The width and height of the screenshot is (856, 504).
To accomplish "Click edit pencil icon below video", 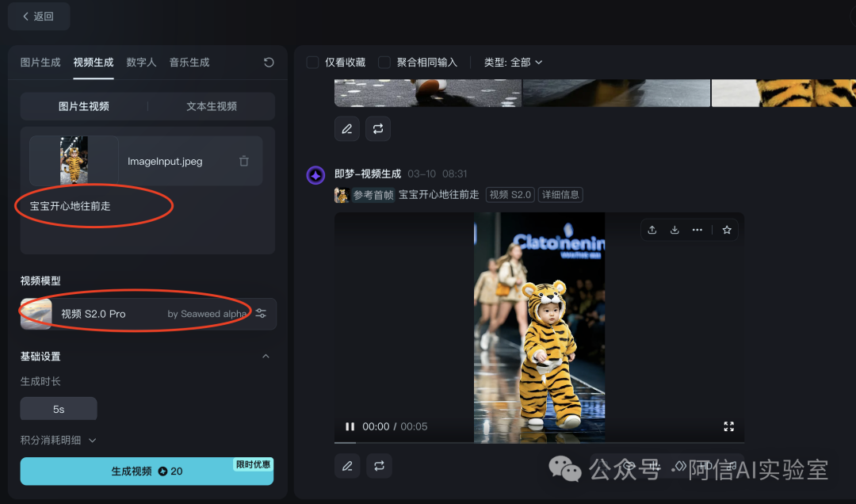I will [347, 466].
